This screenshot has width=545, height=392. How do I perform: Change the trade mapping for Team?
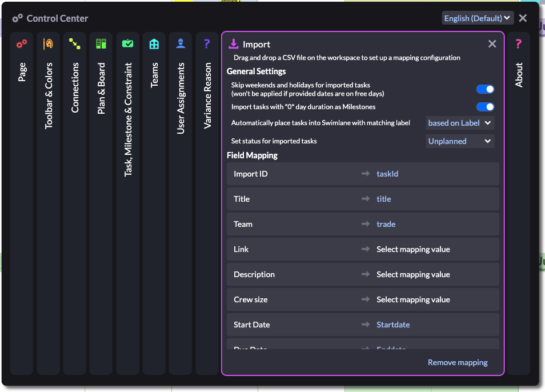[x=386, y=224]
